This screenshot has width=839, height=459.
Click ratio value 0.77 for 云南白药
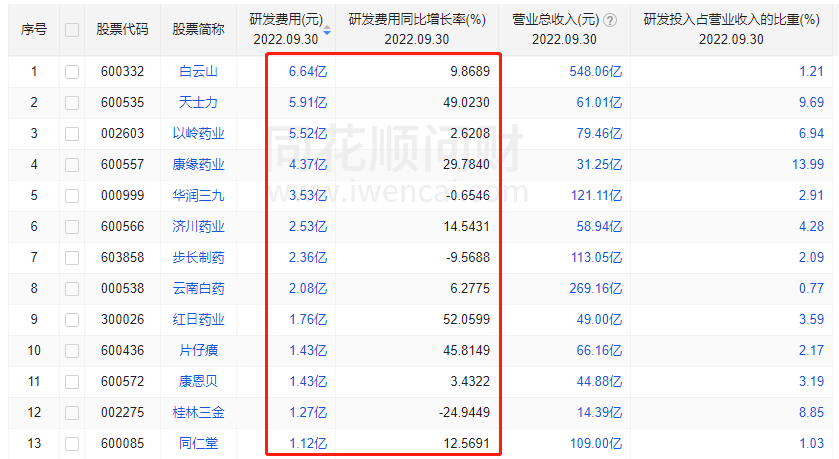[811, 289]
